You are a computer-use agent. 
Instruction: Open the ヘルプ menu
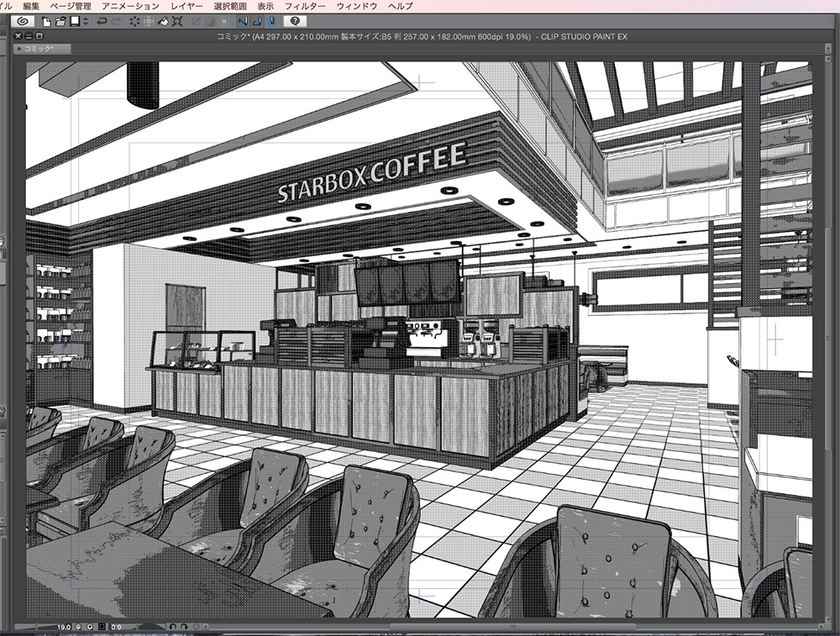click(401, 6)
